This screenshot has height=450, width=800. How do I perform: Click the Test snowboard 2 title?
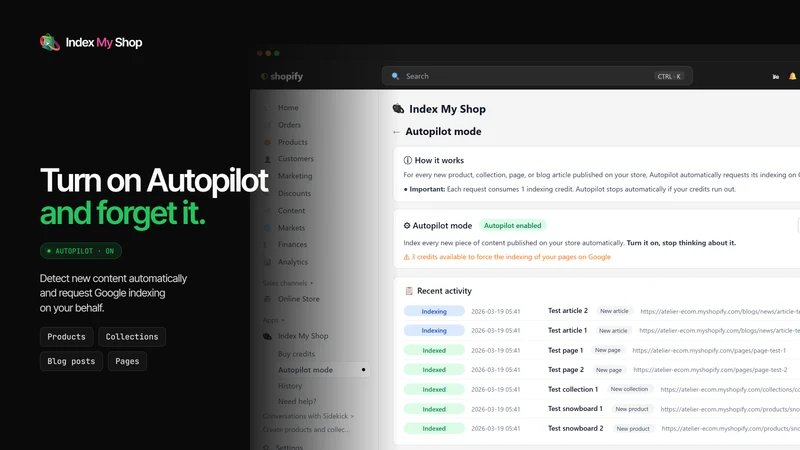tap(576, 429)
